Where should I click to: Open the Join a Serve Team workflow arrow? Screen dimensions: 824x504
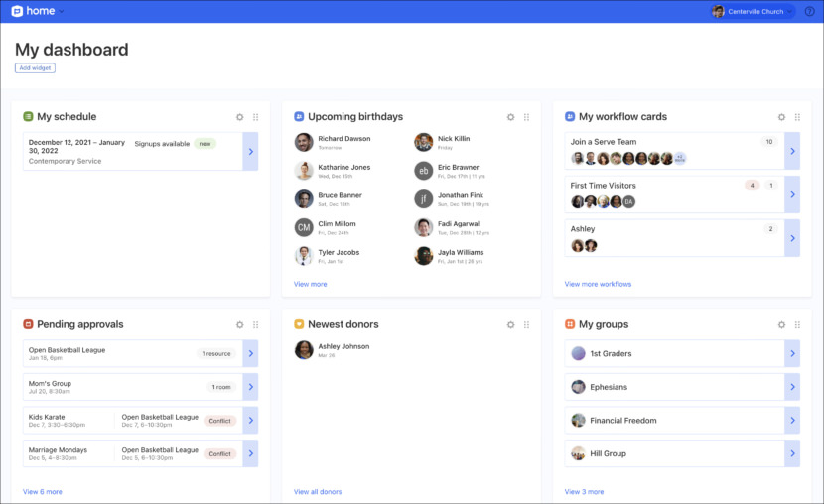click(x=791, y=151)
